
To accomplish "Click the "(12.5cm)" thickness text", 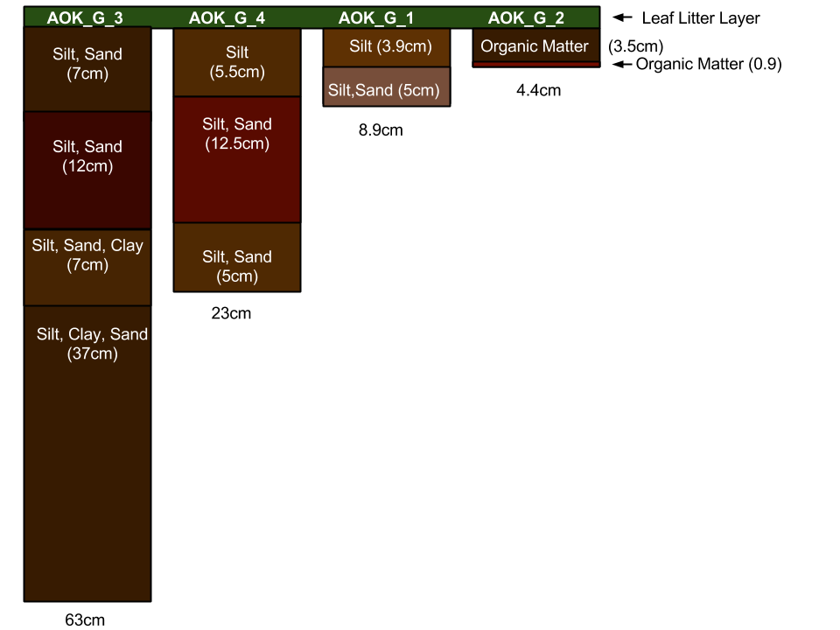I will [x=237, y=143].
